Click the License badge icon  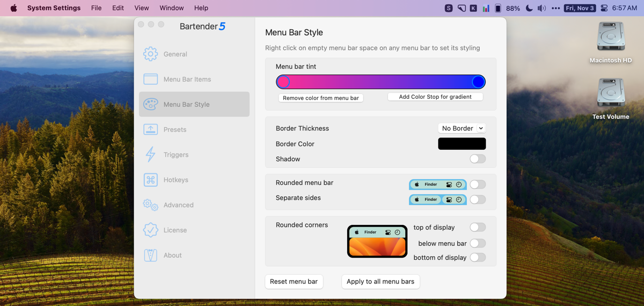(150, 230)
